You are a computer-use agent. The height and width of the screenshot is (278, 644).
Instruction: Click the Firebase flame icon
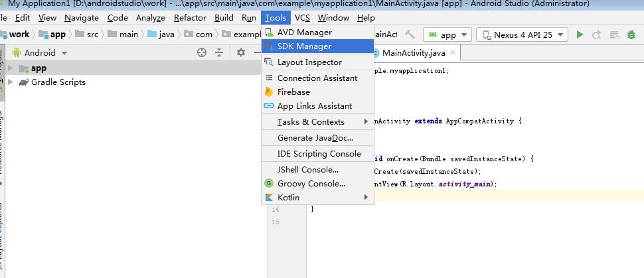point(269,92)
